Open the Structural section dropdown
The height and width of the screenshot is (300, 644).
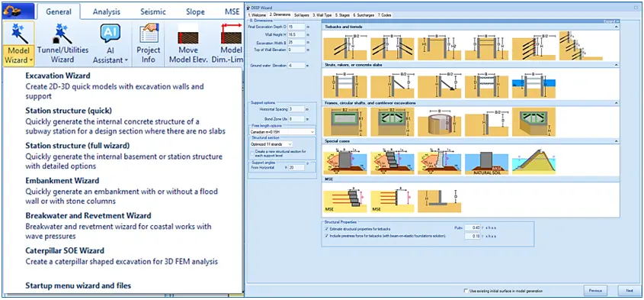[x=271, y=144]
